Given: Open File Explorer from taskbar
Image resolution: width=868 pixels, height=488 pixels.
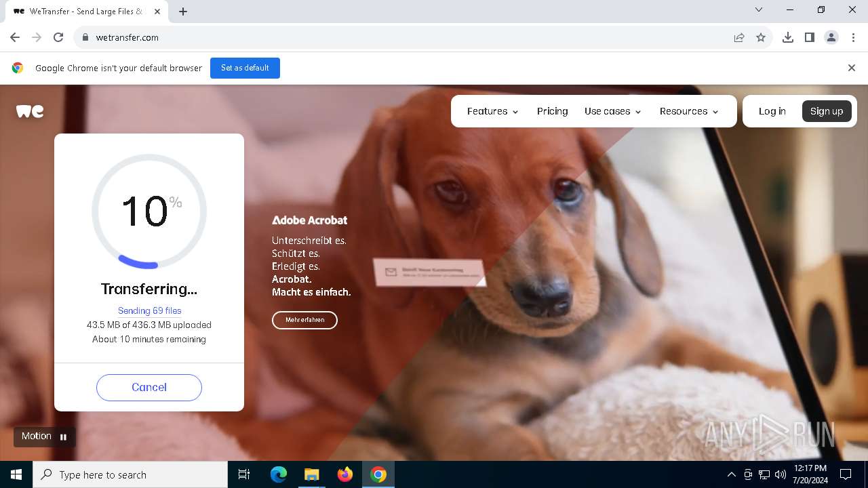Looking at the screenshot, I should [x=312, y=474].
